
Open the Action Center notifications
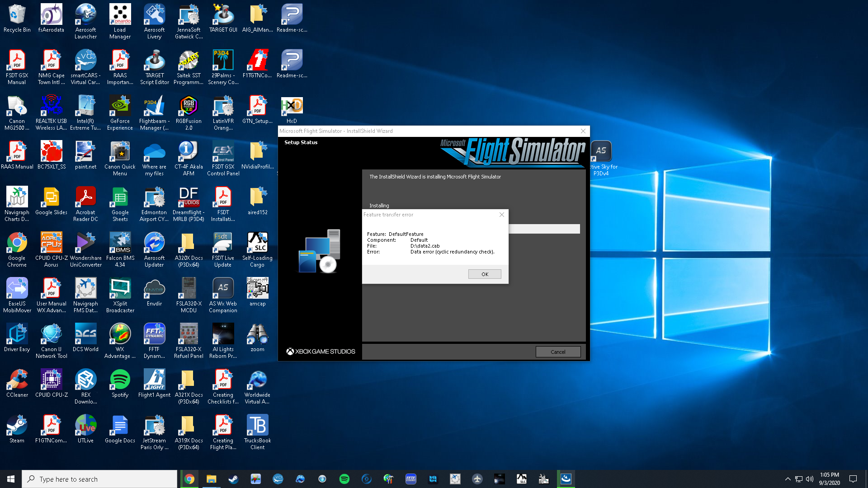tap(853, 479)
